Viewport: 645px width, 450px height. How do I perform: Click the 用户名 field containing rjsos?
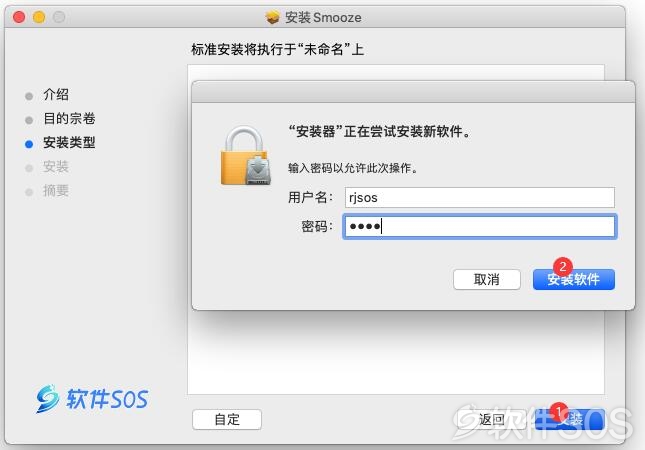click(480, 197)
